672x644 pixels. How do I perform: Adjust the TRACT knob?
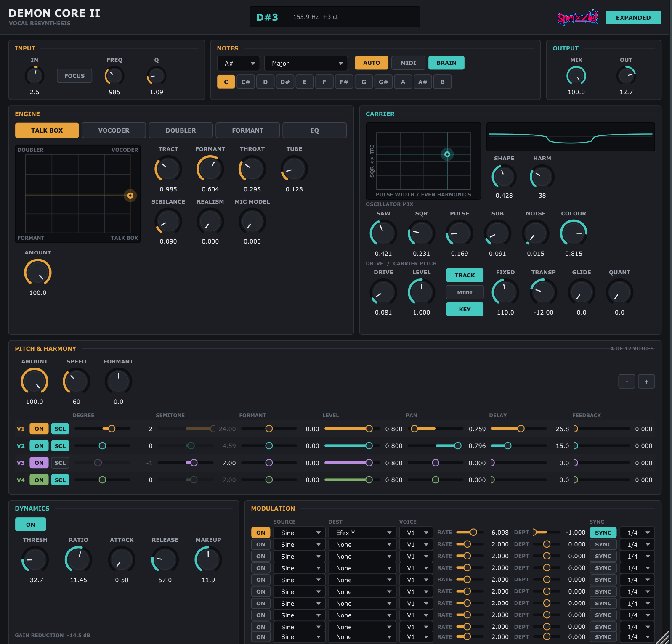(168, 169)
